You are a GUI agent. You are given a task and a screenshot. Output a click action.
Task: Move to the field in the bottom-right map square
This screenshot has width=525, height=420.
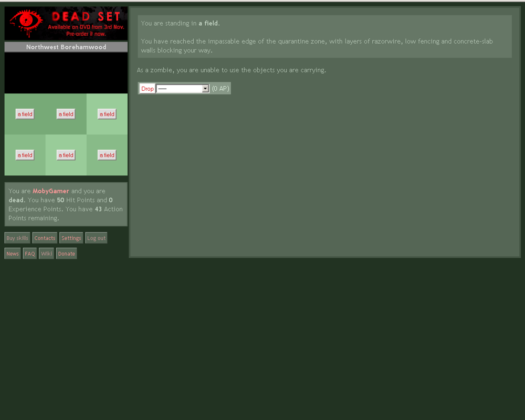[107, 155]
